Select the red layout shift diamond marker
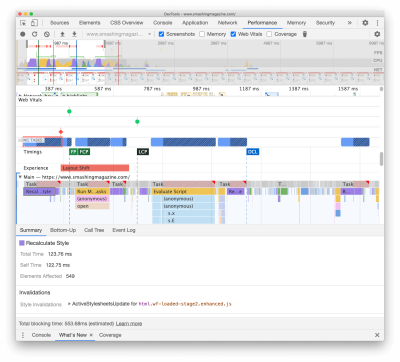The height and width of the screenshot is (362, 400). [61, 132]
